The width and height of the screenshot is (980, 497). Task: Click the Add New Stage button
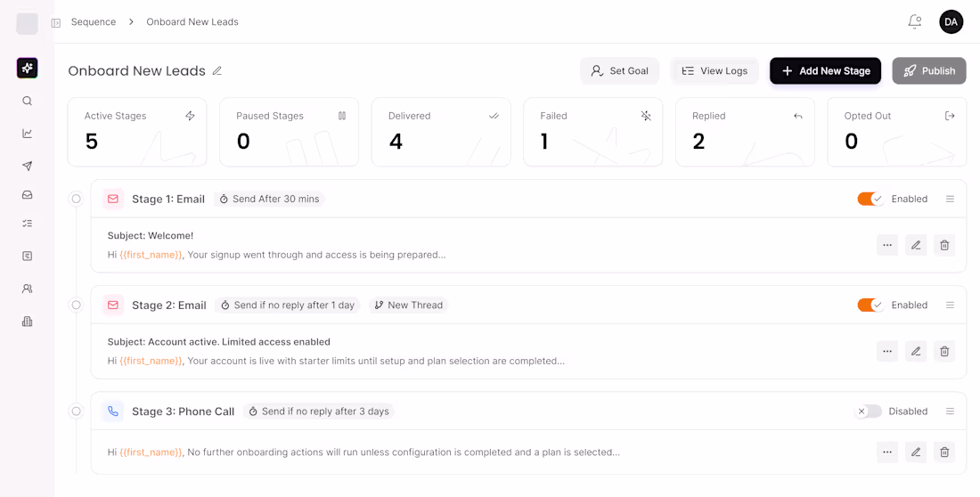click(825, 71)
